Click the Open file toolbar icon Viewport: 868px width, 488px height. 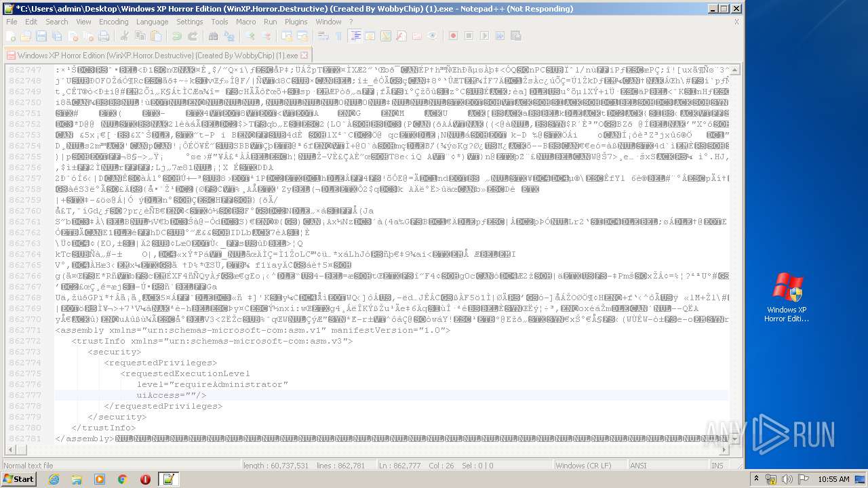[x=26, y=36]
